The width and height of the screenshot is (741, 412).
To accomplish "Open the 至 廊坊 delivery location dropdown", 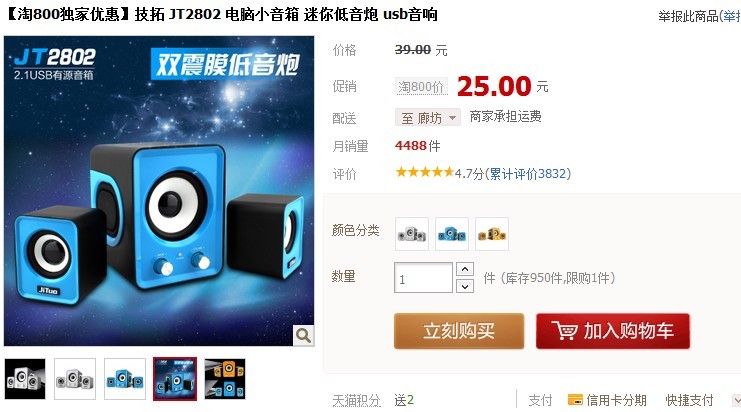I will tap(428, 117).
